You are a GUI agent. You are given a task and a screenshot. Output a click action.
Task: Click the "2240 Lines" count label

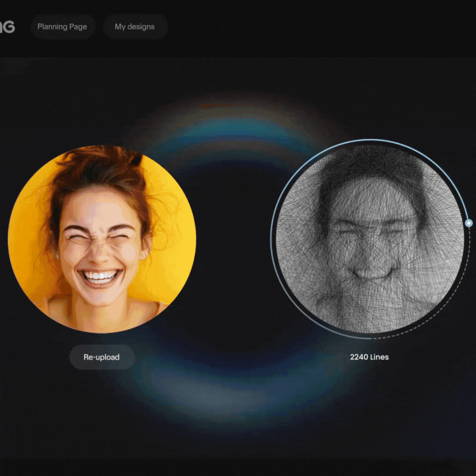[369, 357]
